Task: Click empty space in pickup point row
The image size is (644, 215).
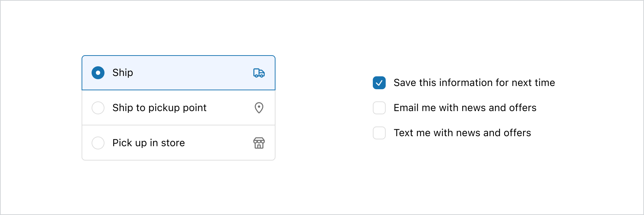Action: coord(229,108)
